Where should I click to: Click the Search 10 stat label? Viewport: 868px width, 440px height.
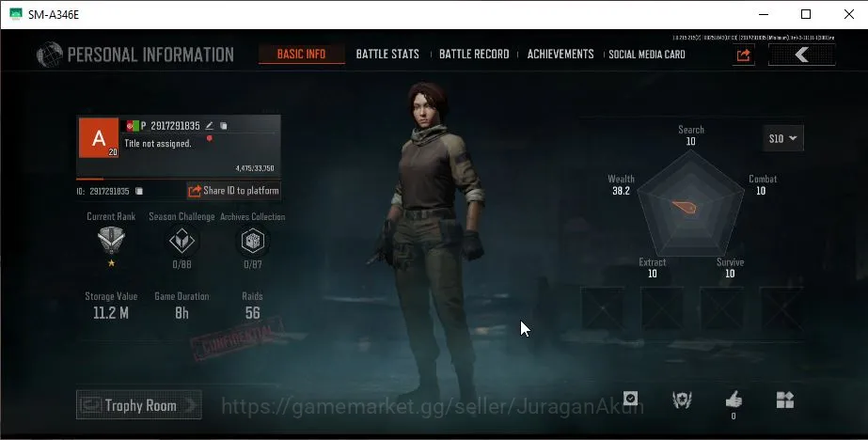coord(691,135)
